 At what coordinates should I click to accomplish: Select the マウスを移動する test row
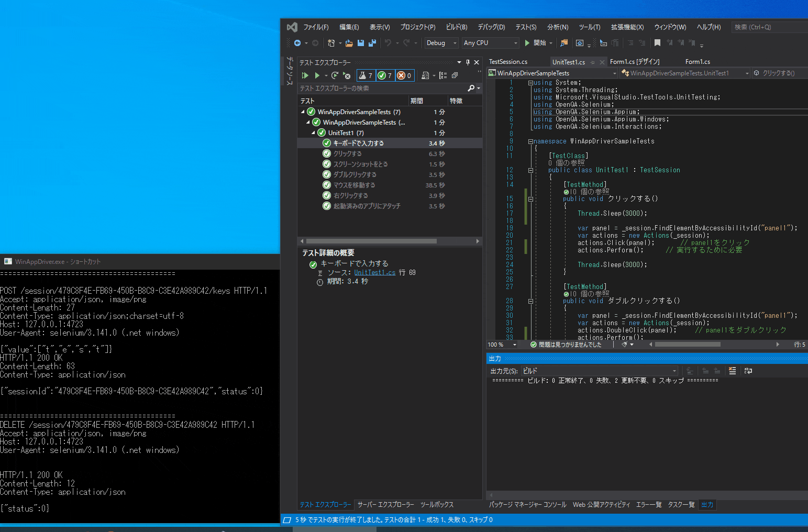[390, 185]
